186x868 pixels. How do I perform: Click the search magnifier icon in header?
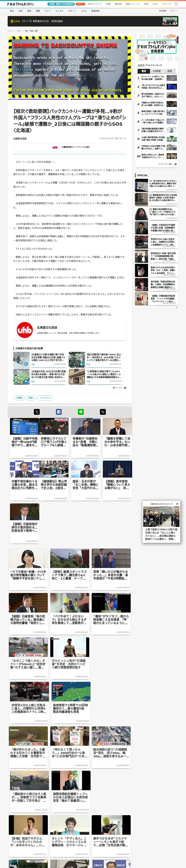click(x=176, y=4)
